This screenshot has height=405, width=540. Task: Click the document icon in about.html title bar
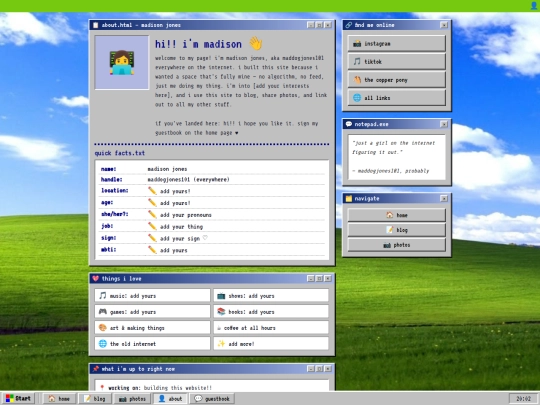[x=96, y=25]
